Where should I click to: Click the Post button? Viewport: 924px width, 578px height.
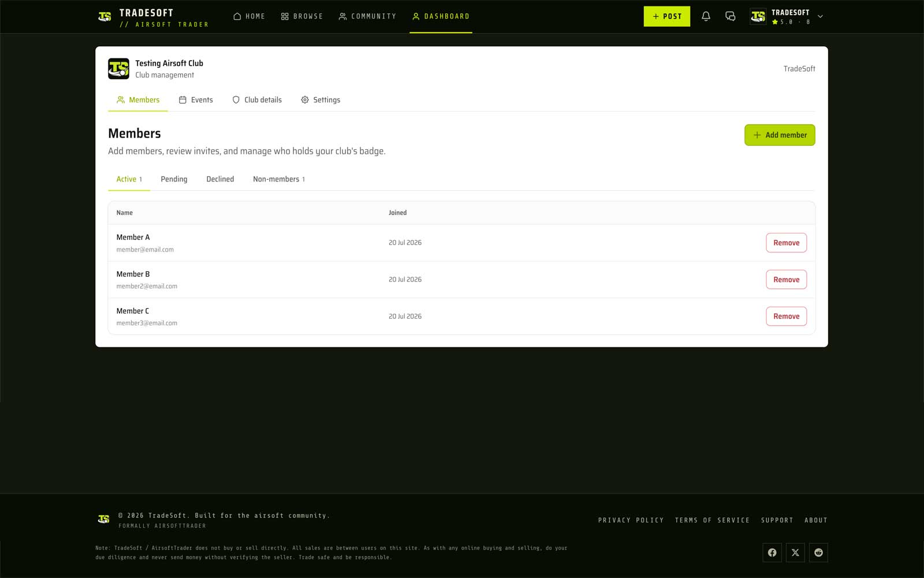coord(666,16)
